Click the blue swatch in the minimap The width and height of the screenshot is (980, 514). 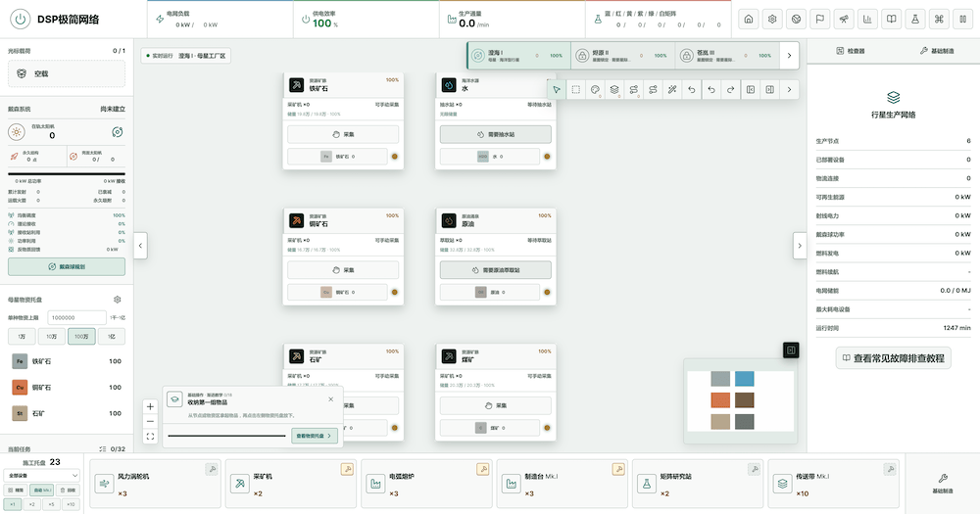pyautogui.click(x=745, y=379)
